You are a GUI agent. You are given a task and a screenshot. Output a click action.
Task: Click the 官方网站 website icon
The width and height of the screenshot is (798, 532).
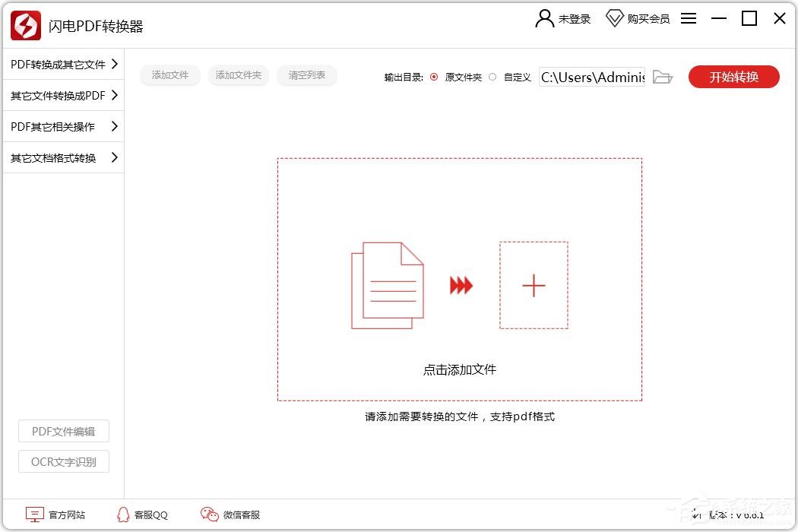click(x=33, y=515)
